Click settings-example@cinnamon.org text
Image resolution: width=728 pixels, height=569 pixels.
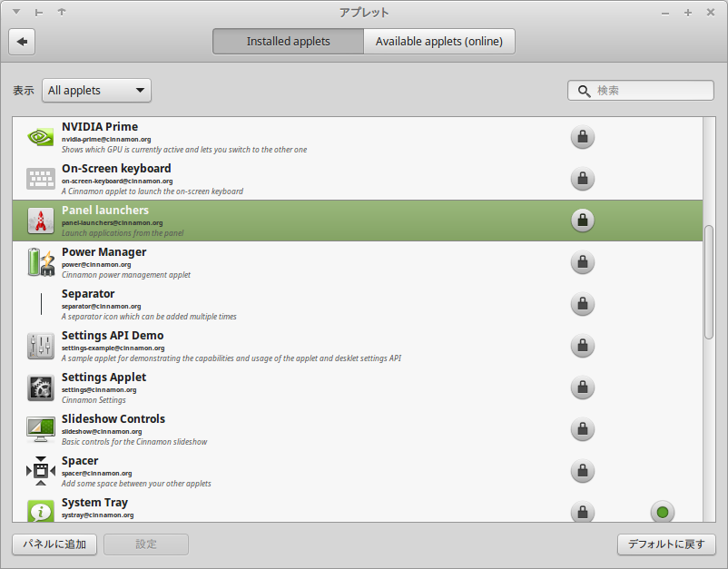point(113,348)
